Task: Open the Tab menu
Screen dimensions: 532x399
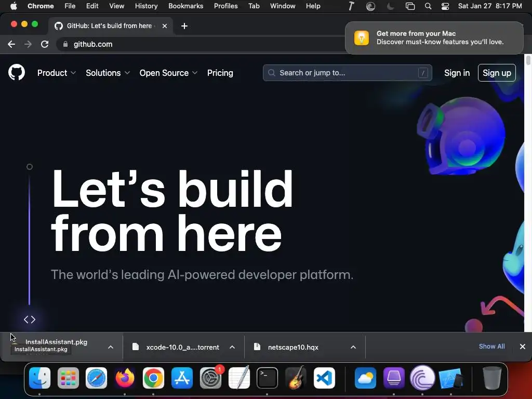Action: [x=254, y=6]
